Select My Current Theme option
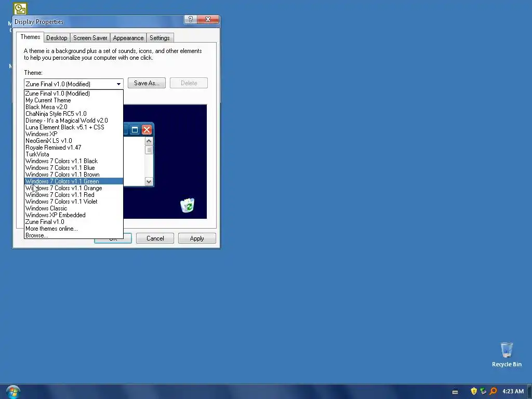 (74, 100)
